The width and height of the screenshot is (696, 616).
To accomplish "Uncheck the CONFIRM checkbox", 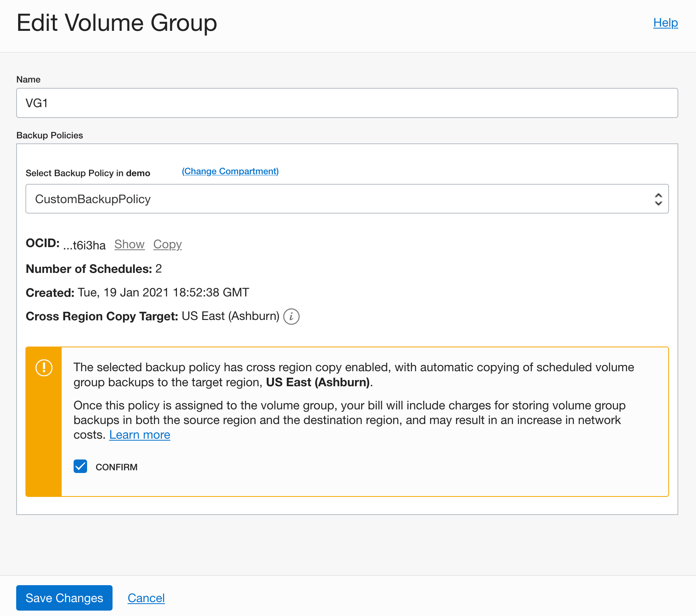I will click(x=80, y=466).
